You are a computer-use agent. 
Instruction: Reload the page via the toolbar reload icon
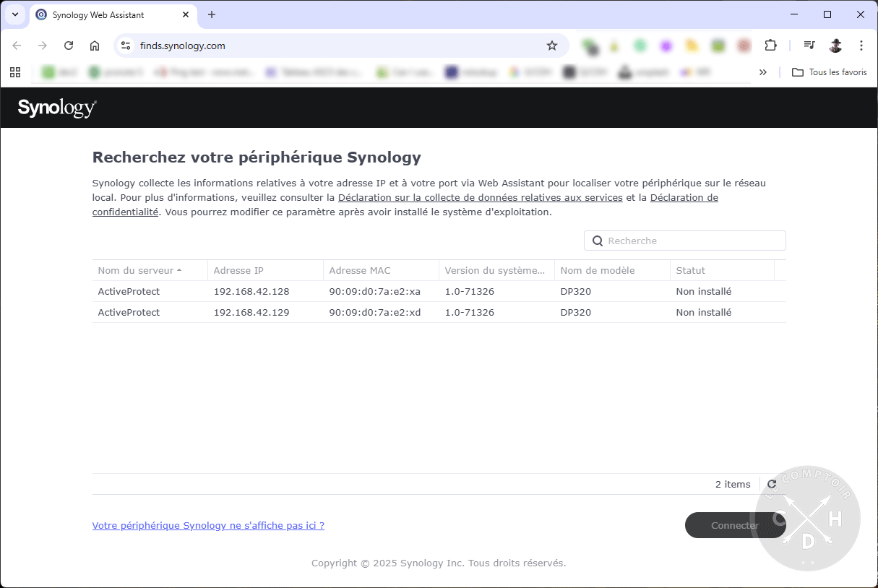point(68,45)
